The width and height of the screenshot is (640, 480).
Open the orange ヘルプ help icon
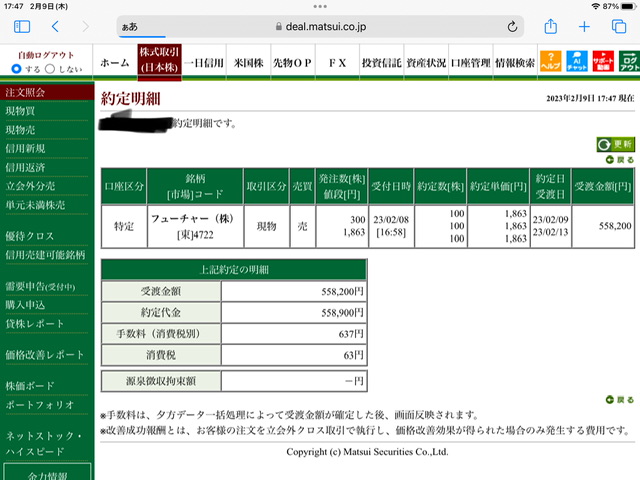click(x=551, y=61)
